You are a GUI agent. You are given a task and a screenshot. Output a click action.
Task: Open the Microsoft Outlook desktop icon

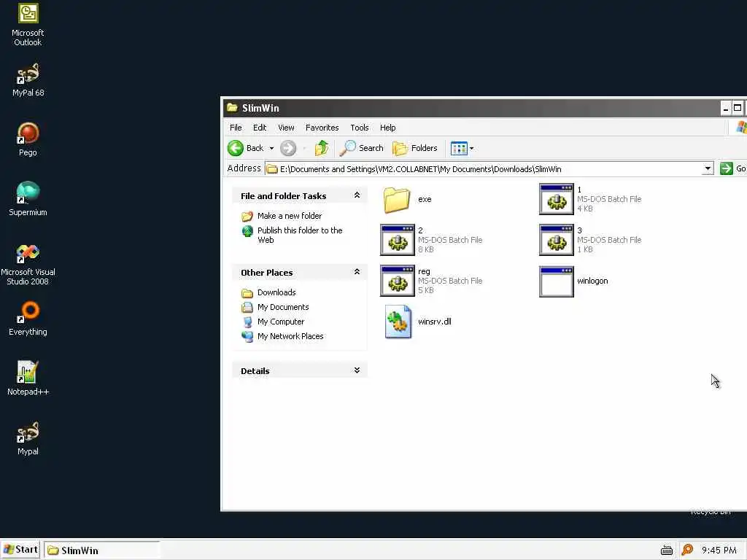(28, 24)
